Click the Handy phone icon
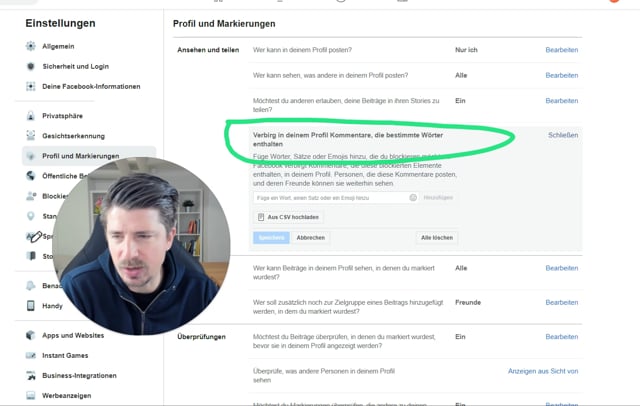The image size is (640, 406). pos(31,306)
